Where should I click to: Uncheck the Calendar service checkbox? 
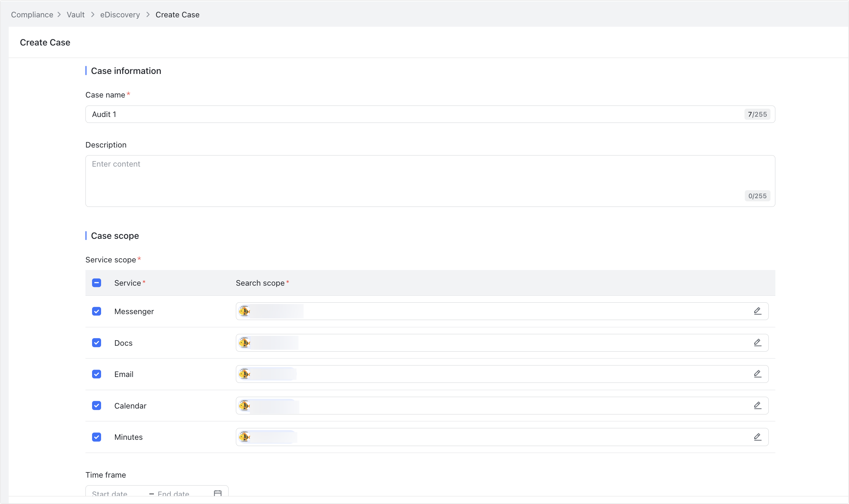[x=97, y=405]
